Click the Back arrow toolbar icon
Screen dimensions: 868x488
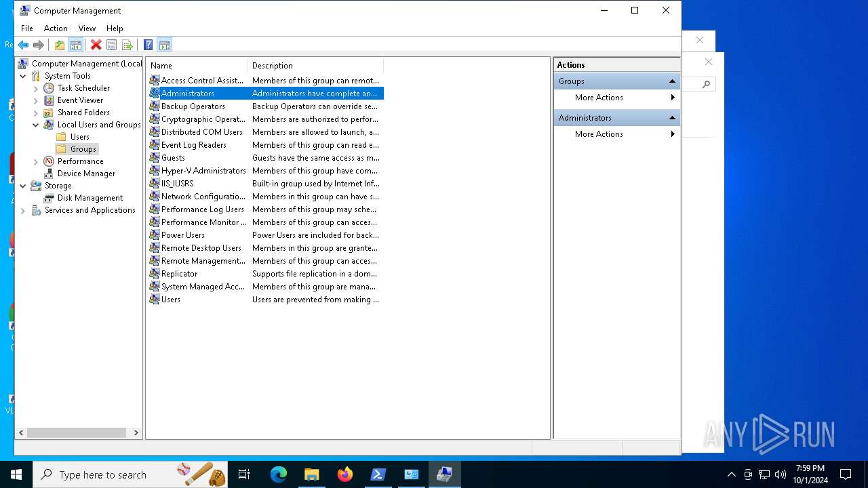coord(23,45)
